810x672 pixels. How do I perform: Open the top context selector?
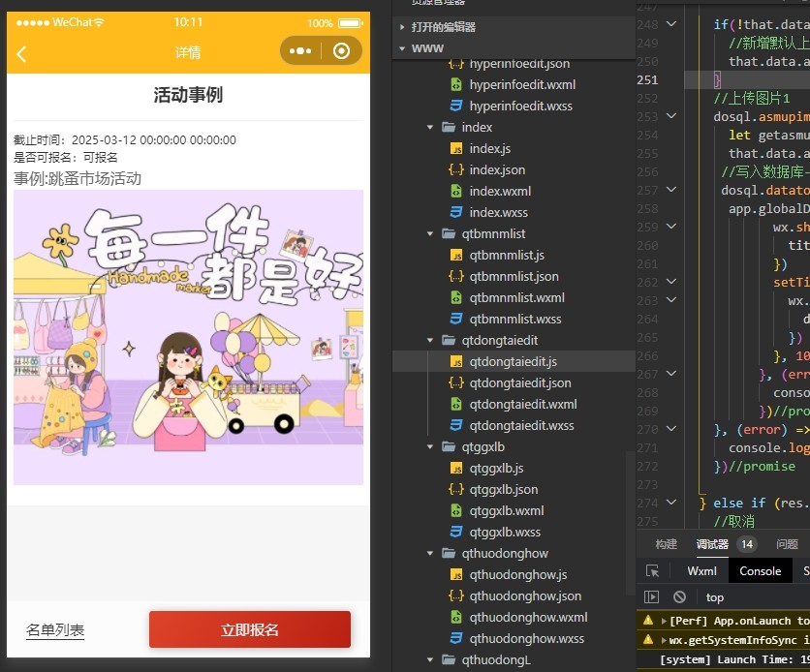714,597
